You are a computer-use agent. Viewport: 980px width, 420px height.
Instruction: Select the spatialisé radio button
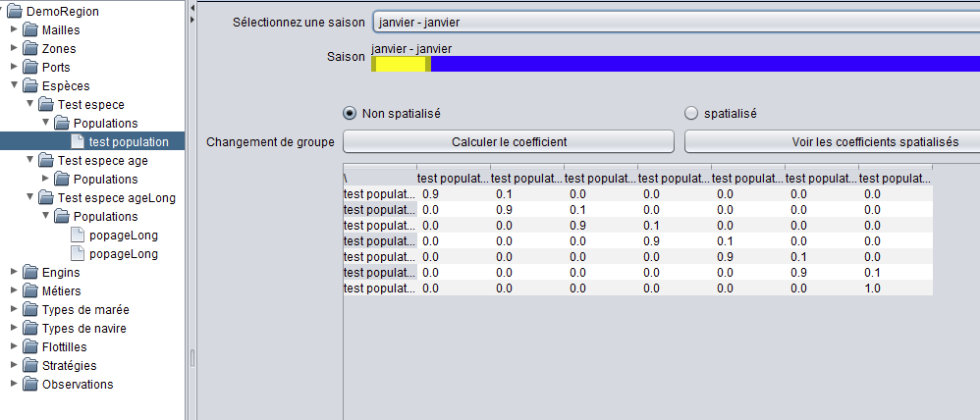point(691,114)
